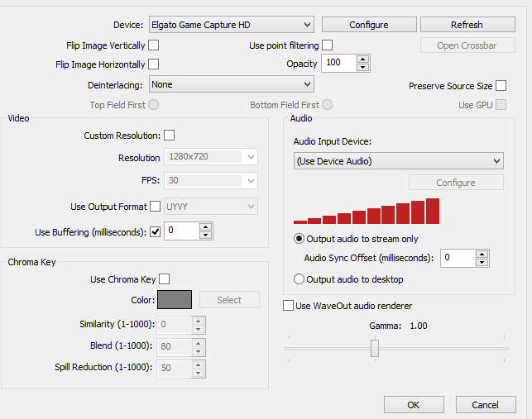Enable Custom Resolution checkbox
532x419 pixels.
(170, 136)
